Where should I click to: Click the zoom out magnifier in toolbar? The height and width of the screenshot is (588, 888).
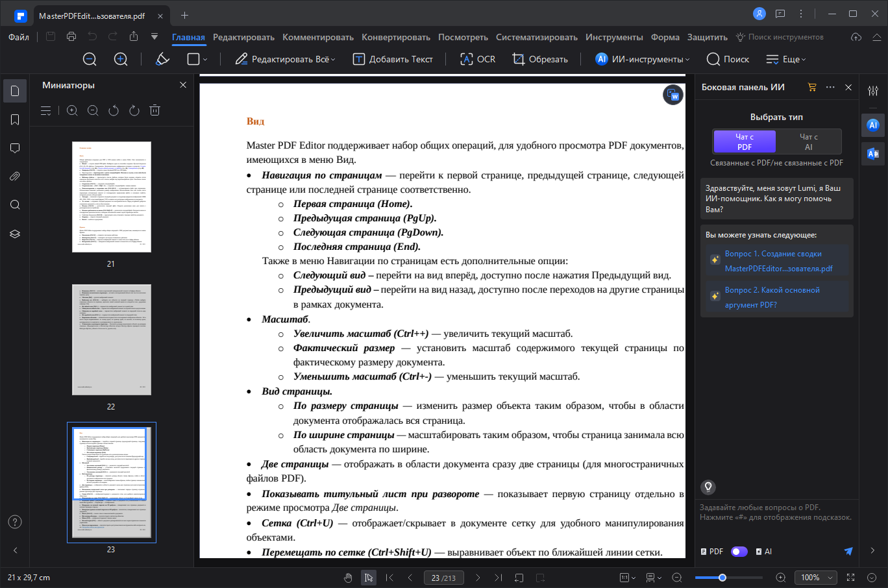[x=90, y=59]
